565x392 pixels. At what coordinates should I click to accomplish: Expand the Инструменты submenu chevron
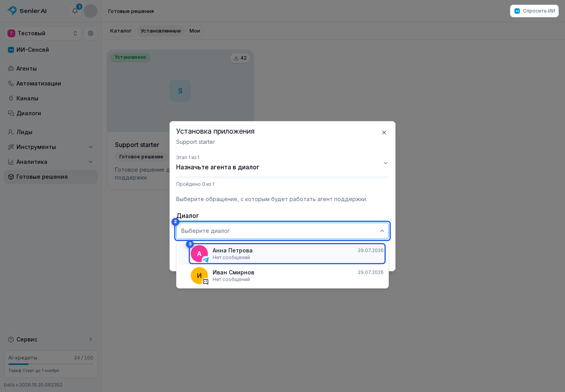pos(91,147)
